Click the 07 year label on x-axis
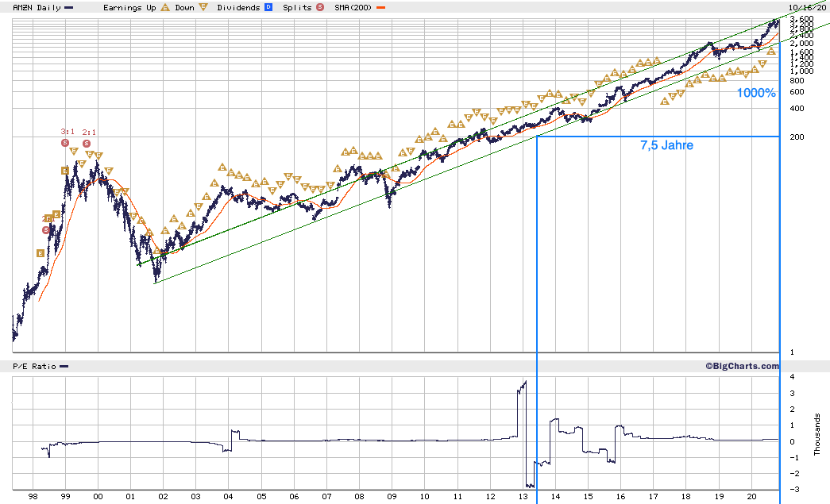This screenshot has height=504, width=830. point(326,497)
